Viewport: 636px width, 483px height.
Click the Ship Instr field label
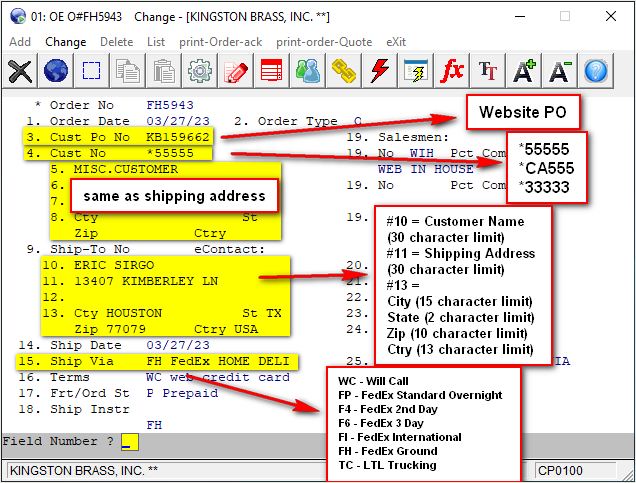pos(90,409)
